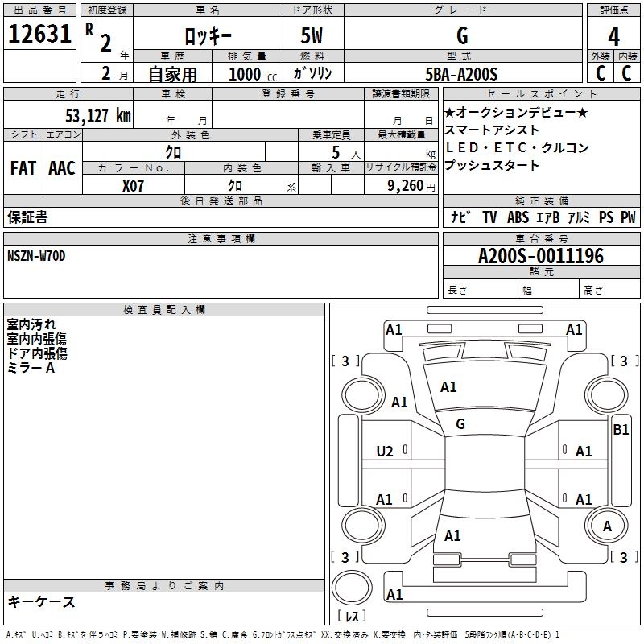This screenshot has height=644, width=644.
Task: Click エアB in genuine equipment
Action: (x=548, y=217)
